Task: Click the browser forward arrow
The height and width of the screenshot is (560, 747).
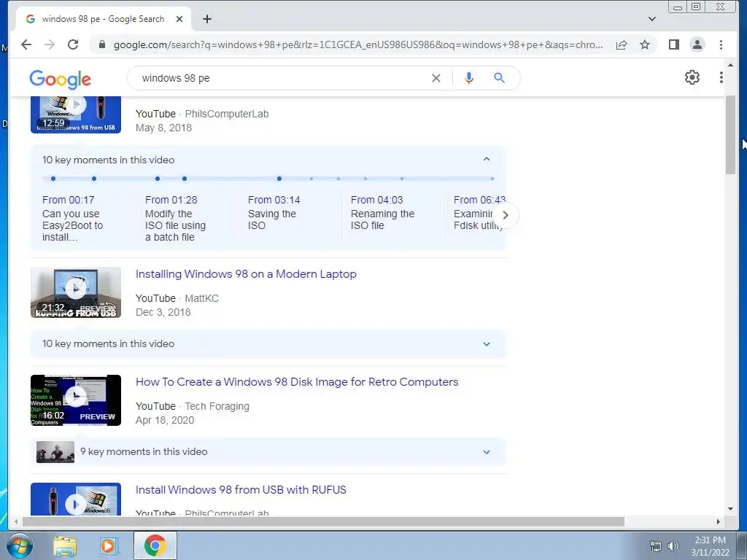Action: tap(50, 44)
